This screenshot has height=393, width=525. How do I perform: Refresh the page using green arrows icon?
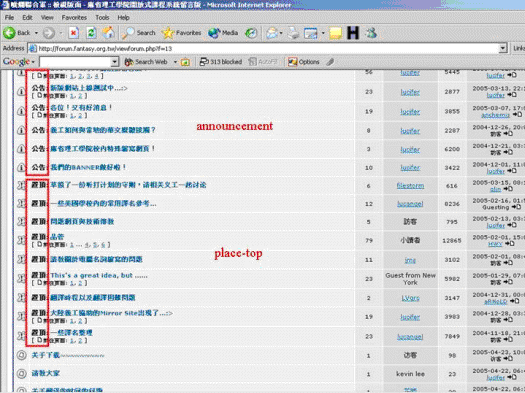(91, 33)
